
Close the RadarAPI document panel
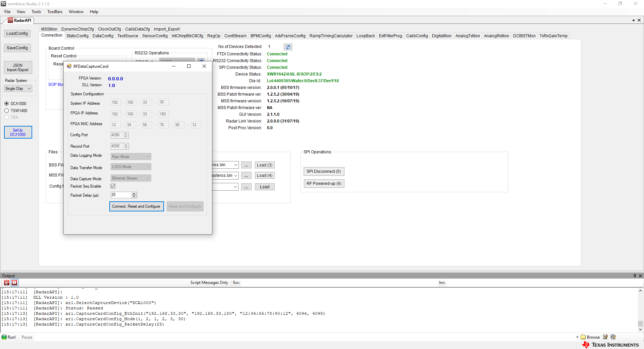pos(639,20)
